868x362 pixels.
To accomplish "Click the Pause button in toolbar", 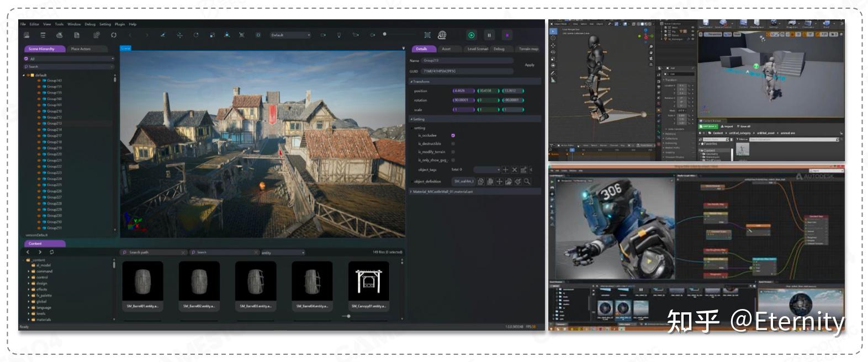I will 489,35.
